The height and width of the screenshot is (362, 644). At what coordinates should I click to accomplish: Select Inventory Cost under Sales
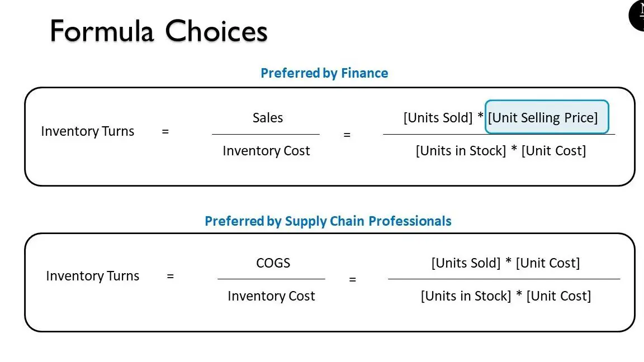click(266, 151)
